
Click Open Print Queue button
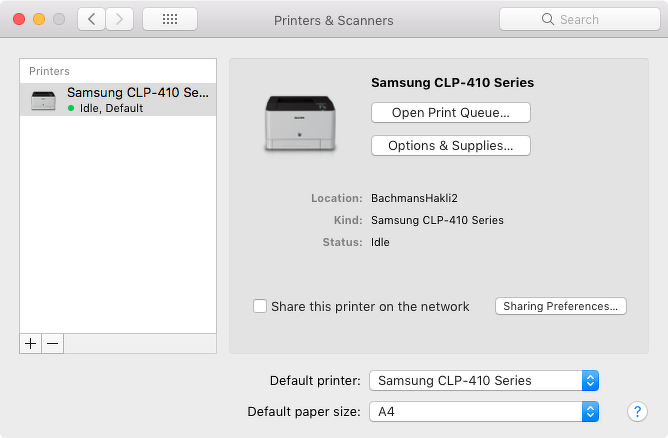pos(450,113)
